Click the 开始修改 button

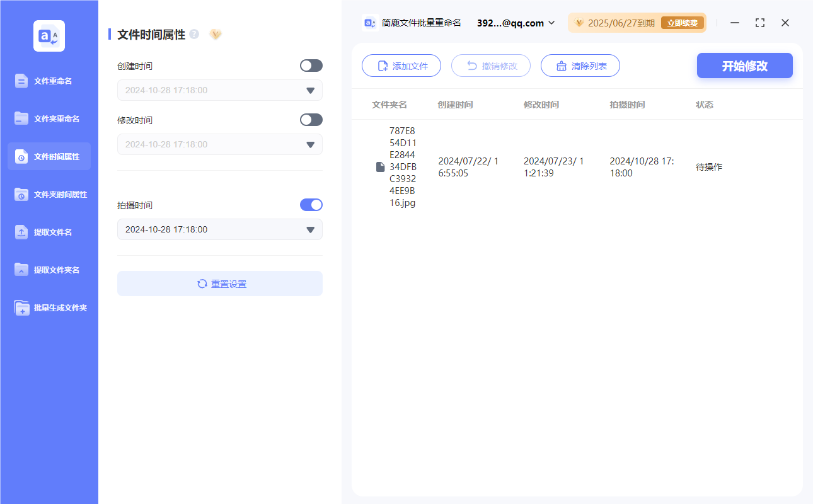coord(744,66)
